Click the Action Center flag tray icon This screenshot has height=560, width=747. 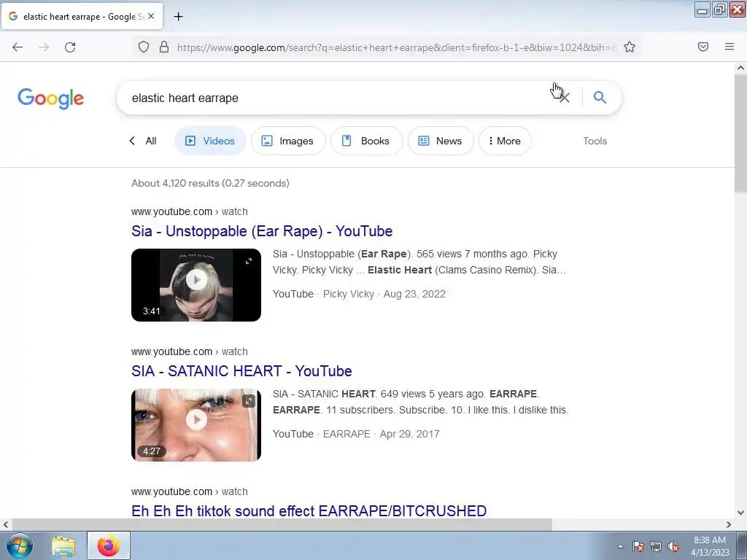638,546
